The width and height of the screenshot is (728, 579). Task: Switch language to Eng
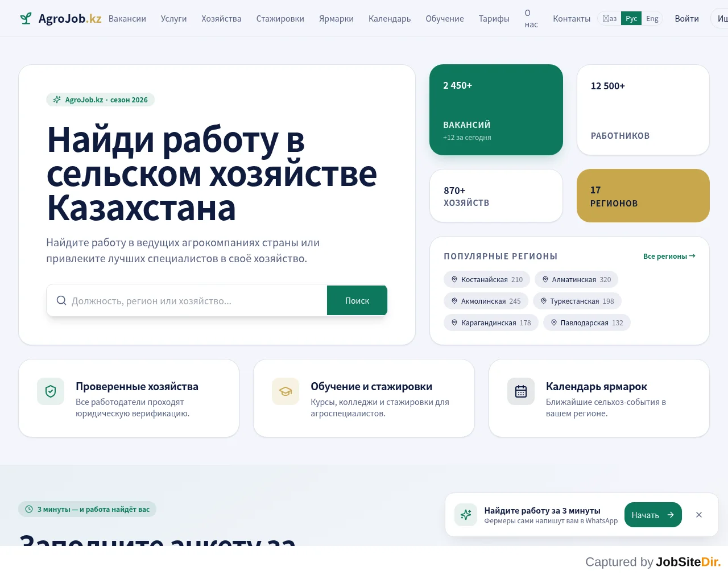pyautogui.click(x=652, y=18)
